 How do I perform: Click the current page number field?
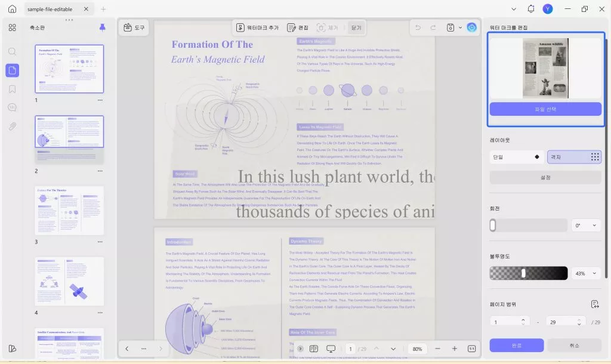(350, 349)
